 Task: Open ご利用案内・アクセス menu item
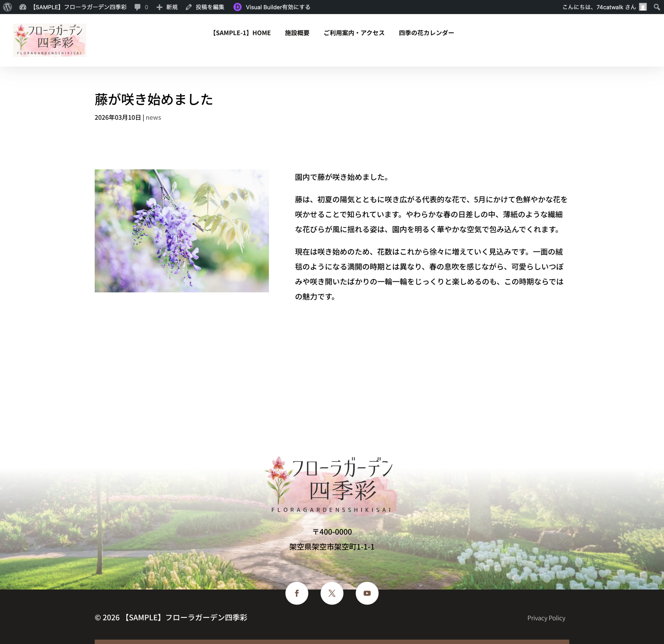[354, 33]
